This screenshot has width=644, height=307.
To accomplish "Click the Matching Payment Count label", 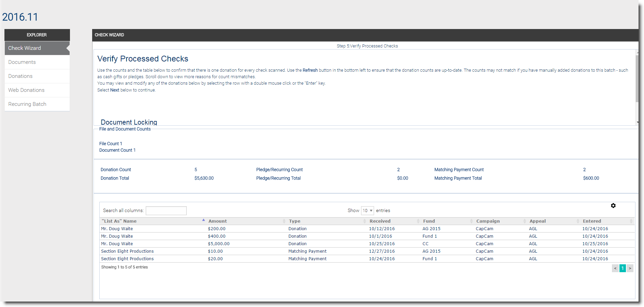I will pyautogui.click(x=459, y=170).
